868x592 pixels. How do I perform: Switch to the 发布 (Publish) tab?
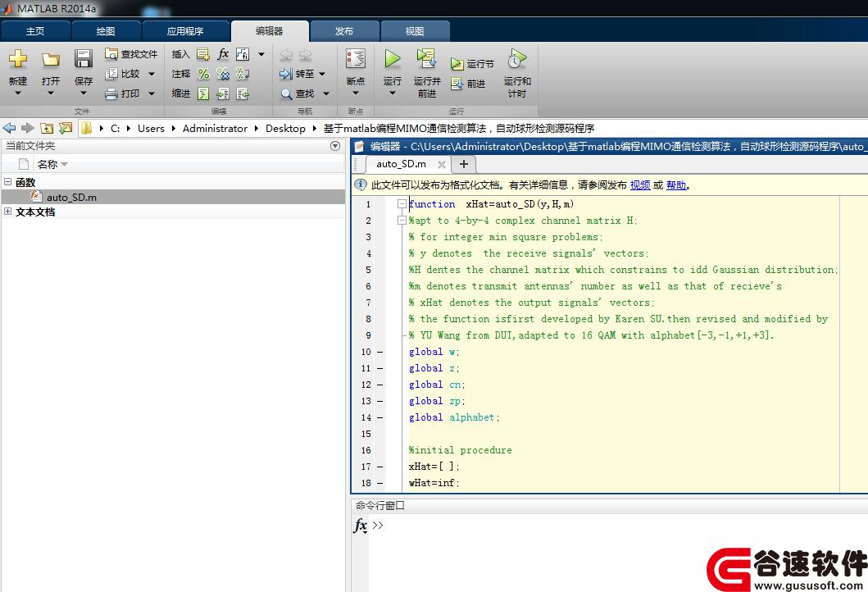pos(344,31)
